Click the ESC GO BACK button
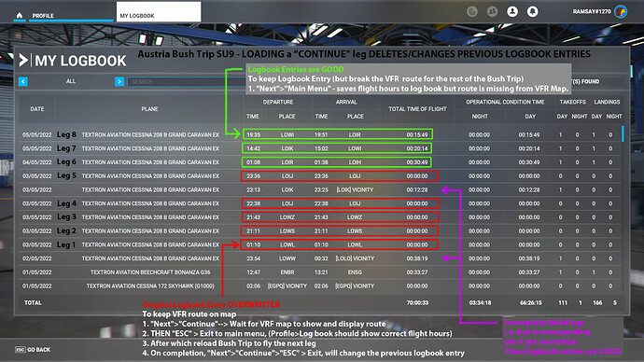The height and width of the screenshot is (362, 644). pos(33,350)
